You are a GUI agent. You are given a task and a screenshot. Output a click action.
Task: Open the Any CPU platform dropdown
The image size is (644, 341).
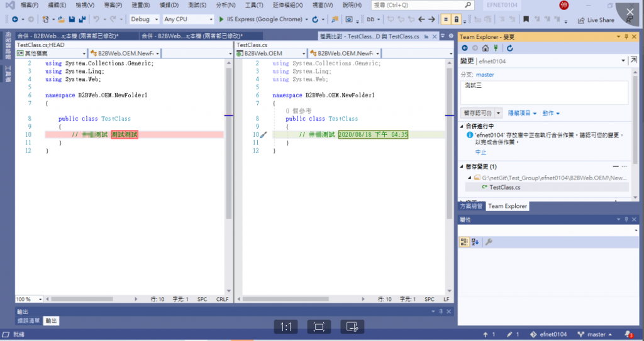click(188, 19)
